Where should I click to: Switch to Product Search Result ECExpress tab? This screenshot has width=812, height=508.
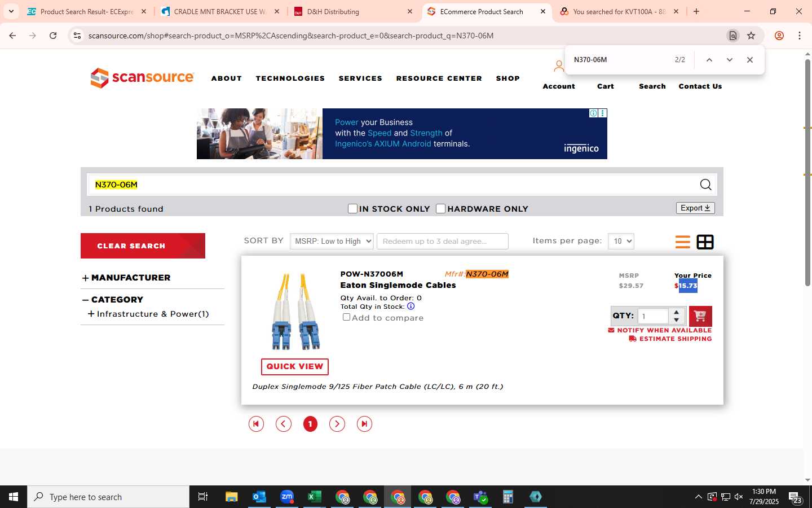pos(86,11)
